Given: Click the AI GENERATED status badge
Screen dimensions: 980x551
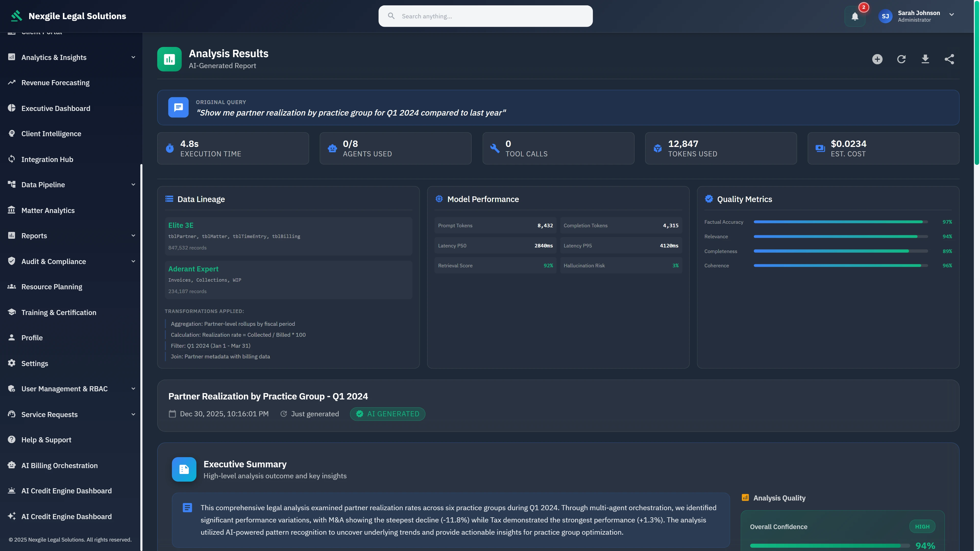Looking at the screenshot, I should tap(387, 414).
